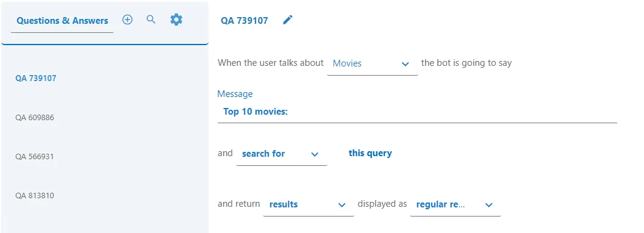
Task: Click the chevron arrow of the results dropdown
Action: pos(342,205)
